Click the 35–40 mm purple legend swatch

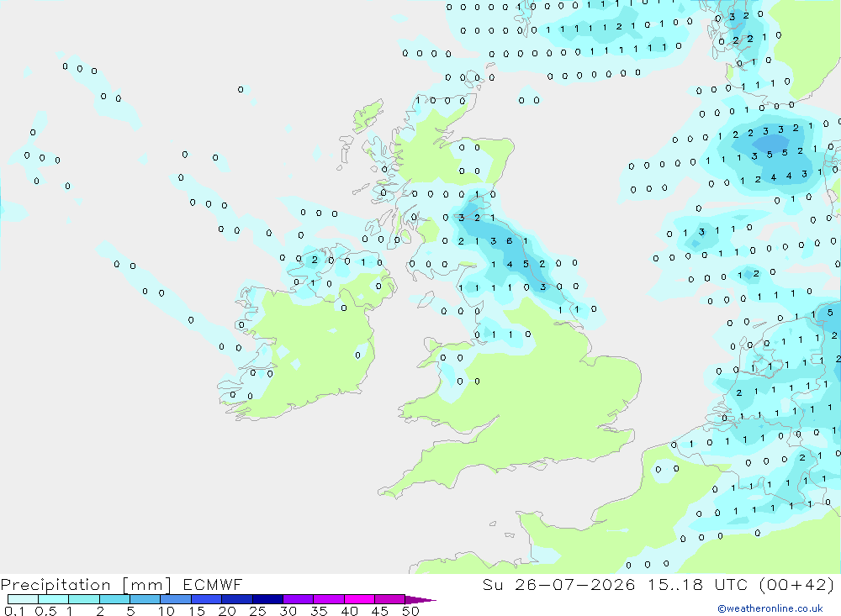pyautogui.click(x=329, y=599)
